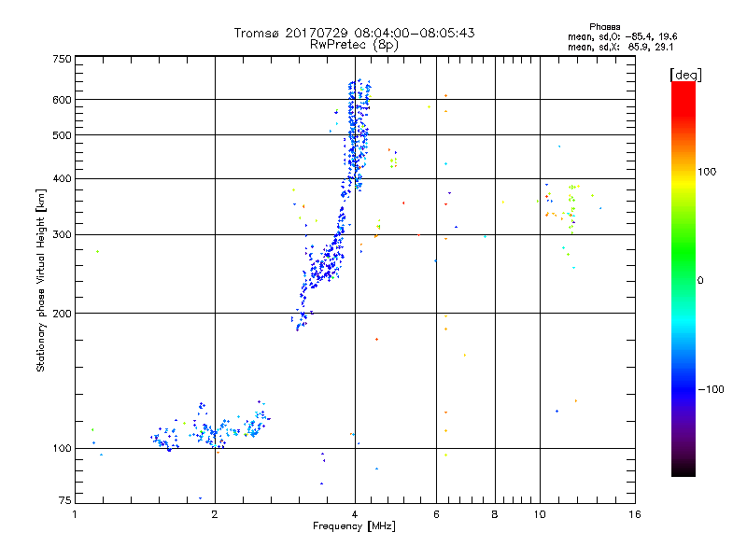Click the x-axis tick label "10"
The width and height of the screenshot is (747, 560).
(540, 514)
